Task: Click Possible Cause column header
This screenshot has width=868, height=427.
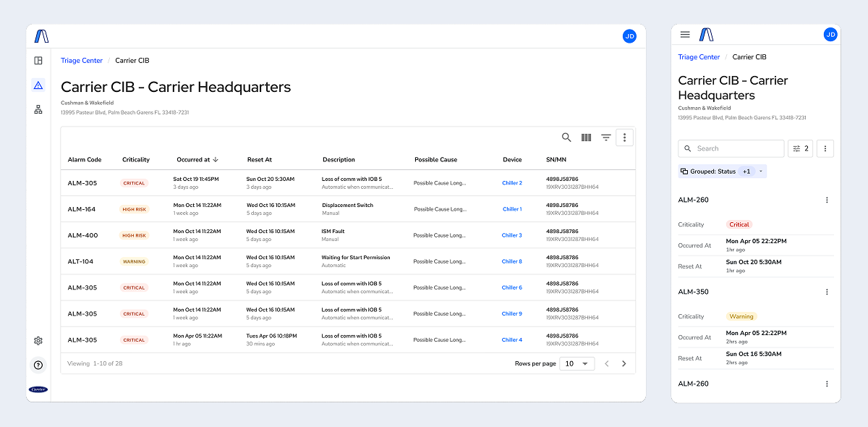Action: click(436, 159)
